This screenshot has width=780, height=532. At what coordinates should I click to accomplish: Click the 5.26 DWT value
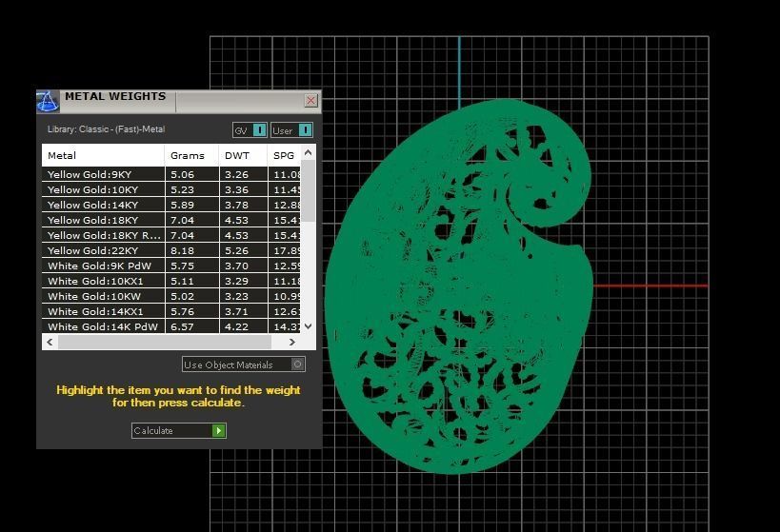236,250
